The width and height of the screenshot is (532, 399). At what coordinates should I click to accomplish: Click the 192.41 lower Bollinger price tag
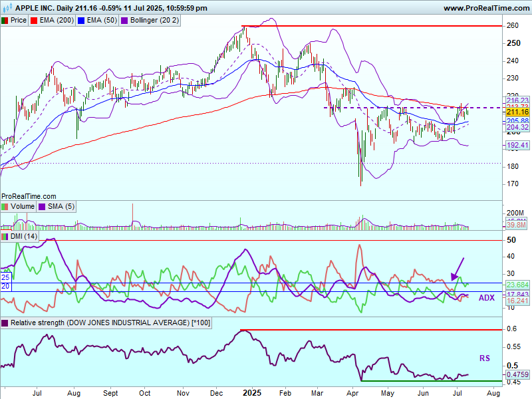point(516,145)
